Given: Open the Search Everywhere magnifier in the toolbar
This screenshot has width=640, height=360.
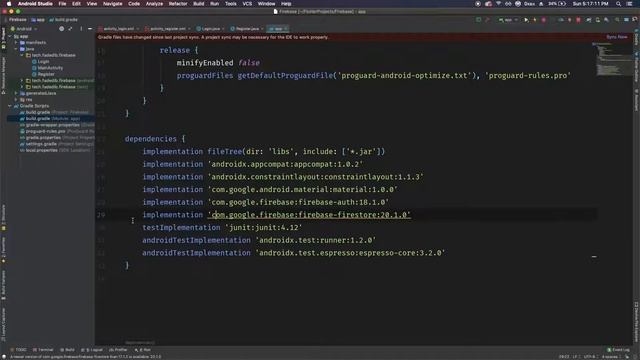Looking at the screenshot, I should 617,20.
